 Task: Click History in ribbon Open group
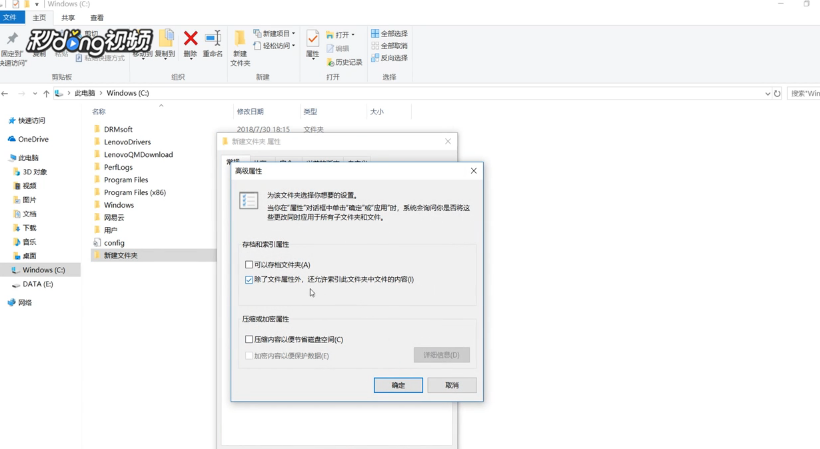344,62
